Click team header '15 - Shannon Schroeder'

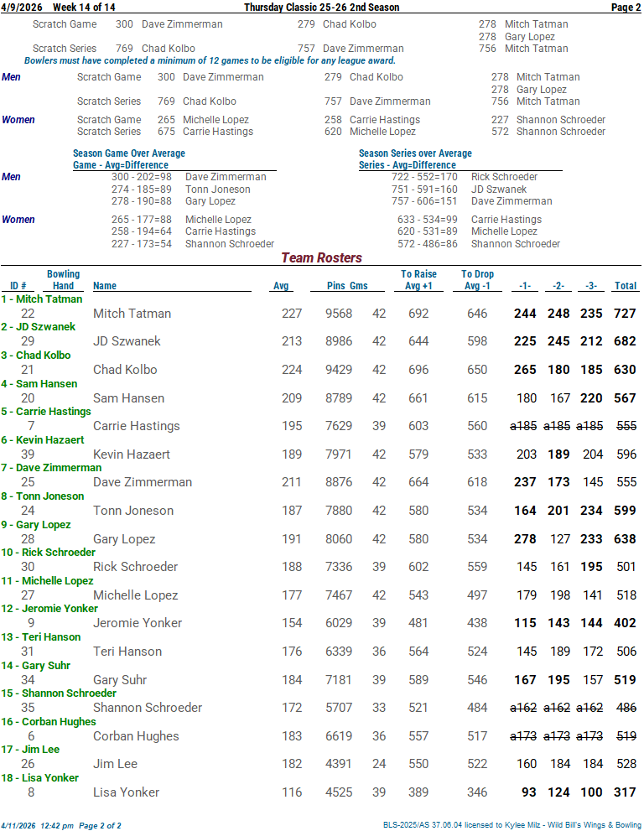(59, 693)
